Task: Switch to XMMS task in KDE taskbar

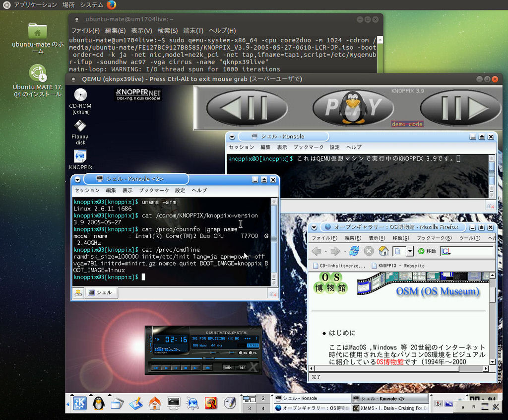Action: coord(390,408)
